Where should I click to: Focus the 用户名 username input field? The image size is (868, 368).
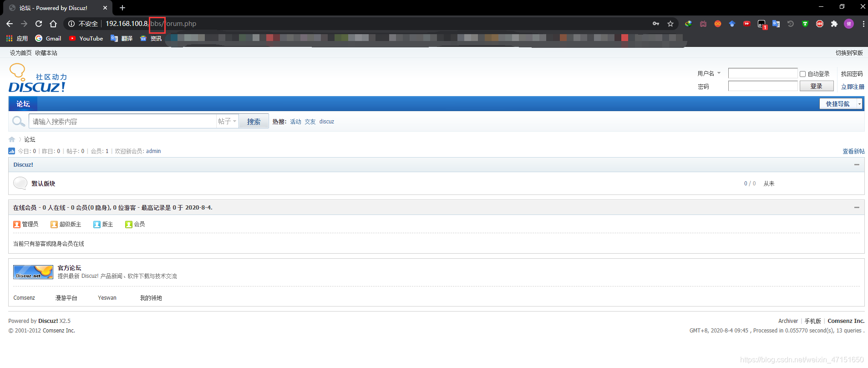coord(763,73)
